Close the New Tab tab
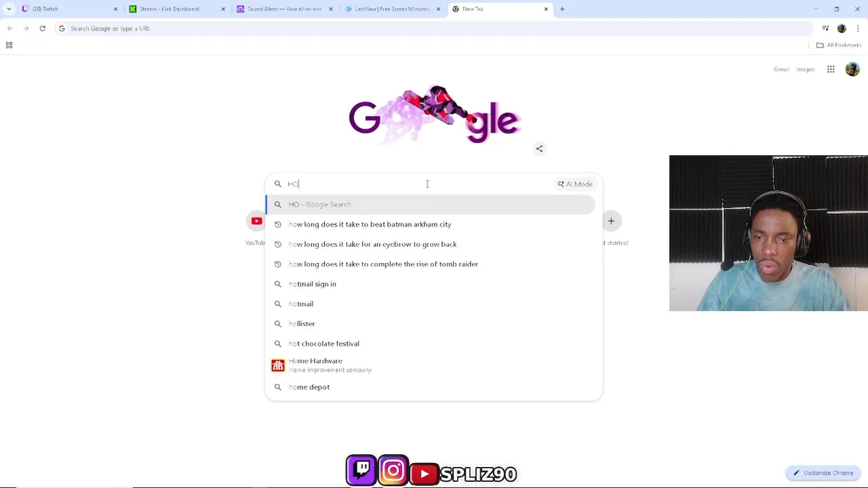Image resolution: width=868 pixels, height=488 pixels. pos(546,9)
